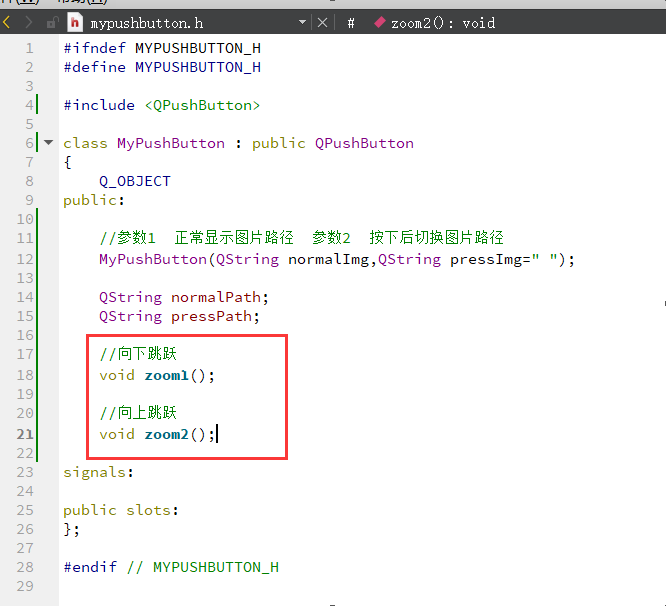Collapse the MyPushButton class fold arrow
666x606 pixels.
[x=49, y=143]
